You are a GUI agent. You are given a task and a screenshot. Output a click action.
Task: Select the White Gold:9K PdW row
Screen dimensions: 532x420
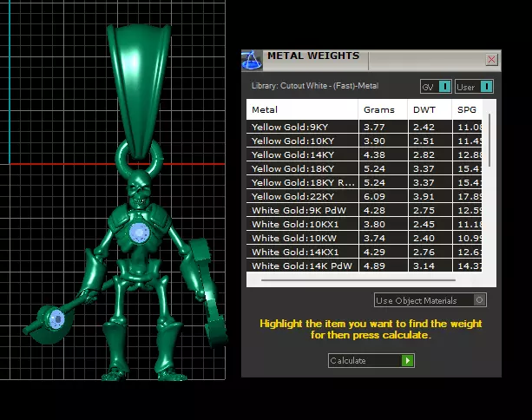point(364,210)
